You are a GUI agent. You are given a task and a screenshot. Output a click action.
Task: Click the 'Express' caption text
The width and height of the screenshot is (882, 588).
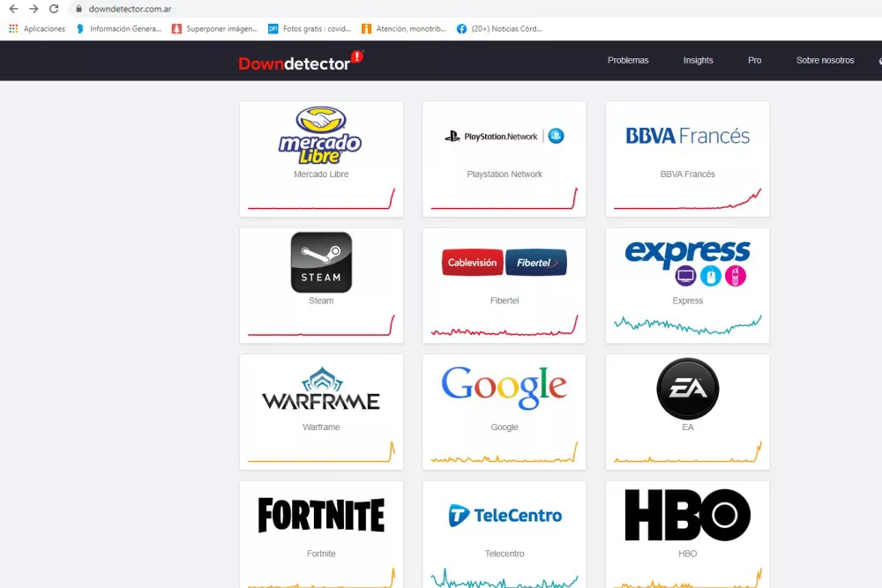point(687,301)
